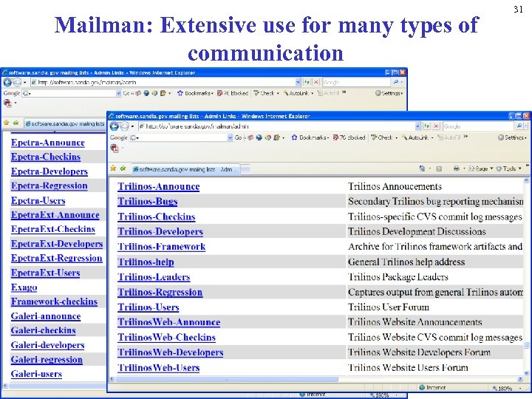The height and width of the screenshot is (399, 532).
Task: Expand Google toolbar overflow chevron in front window
Action: click(x=465, y=137)
